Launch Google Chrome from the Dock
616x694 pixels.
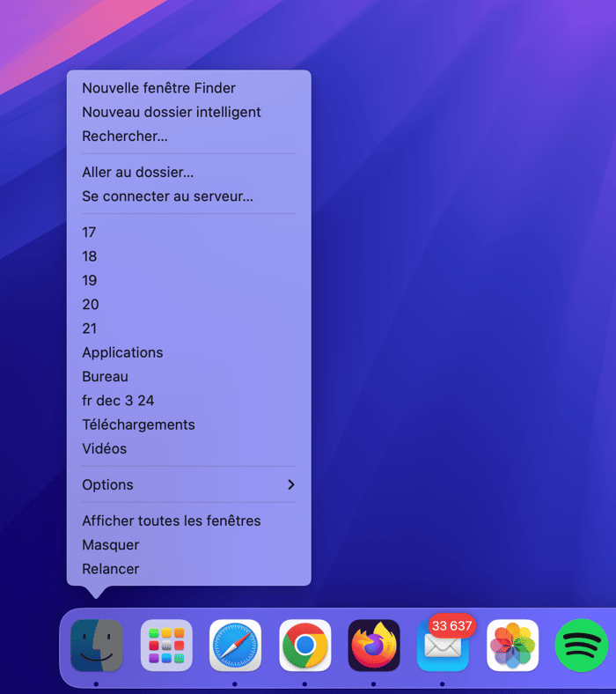click(x=304, y=645)
